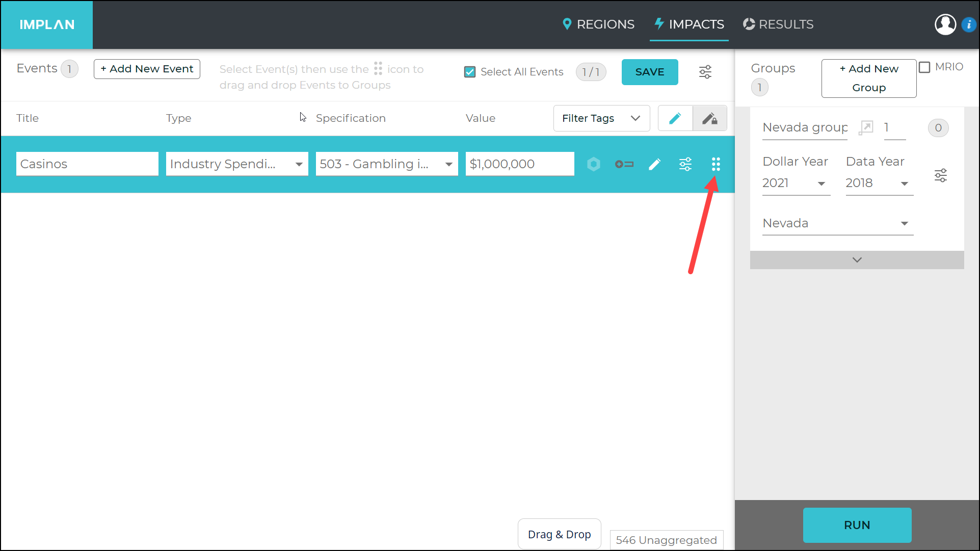Click the edit pencil icon in header

(675, 118)
